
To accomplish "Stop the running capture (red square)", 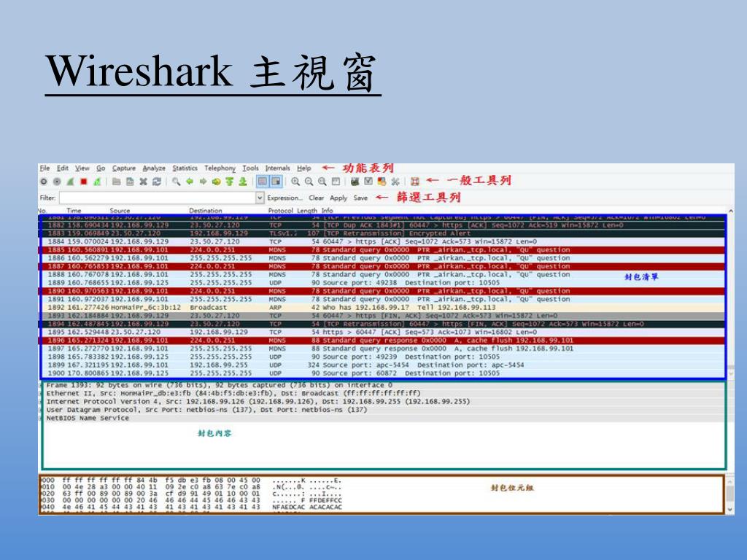I will [x=84, y=182].
